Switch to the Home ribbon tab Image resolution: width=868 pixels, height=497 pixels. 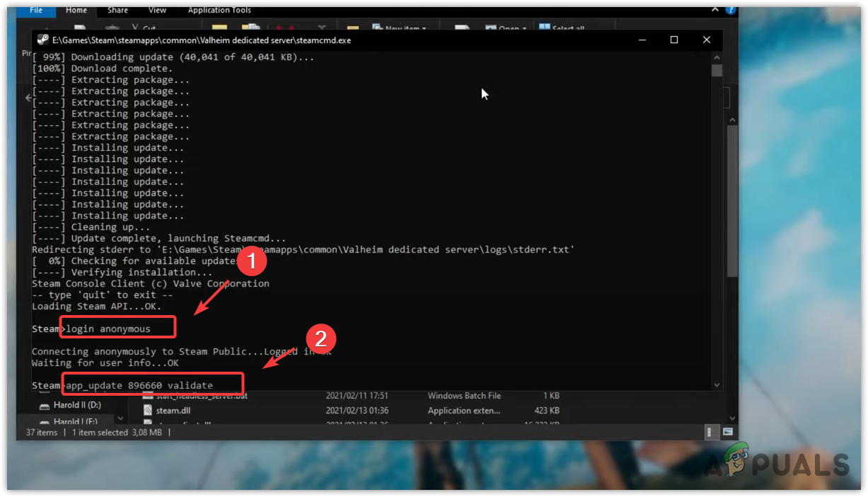click(x=76, y=10)
